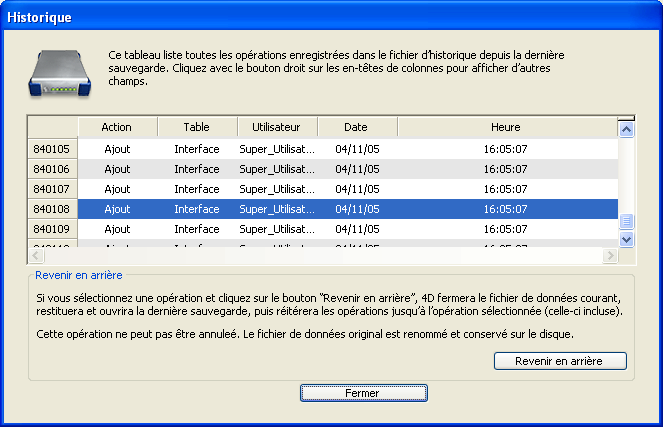The image size is (663, 427).
Task: Click the vertical scrollbar down arrow
Action: coord(626,239)
